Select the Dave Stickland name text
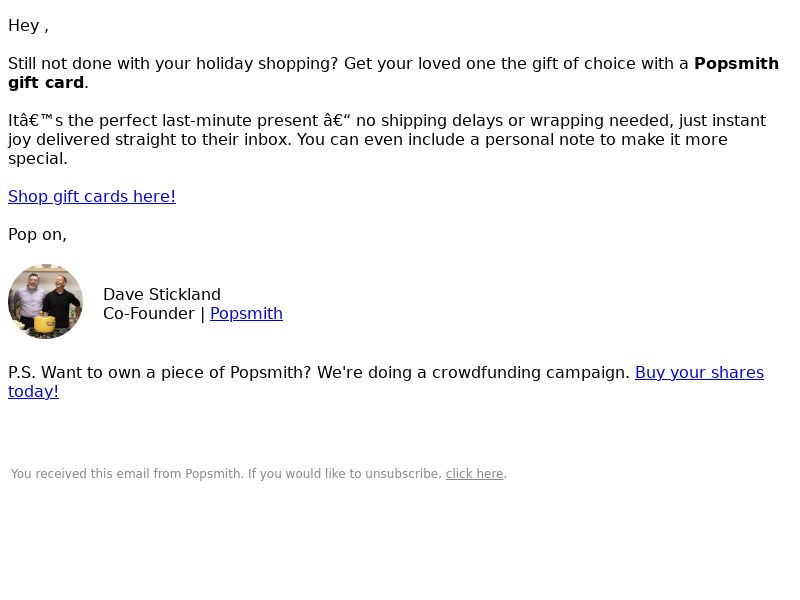The image size is (800, 600). 162,294
